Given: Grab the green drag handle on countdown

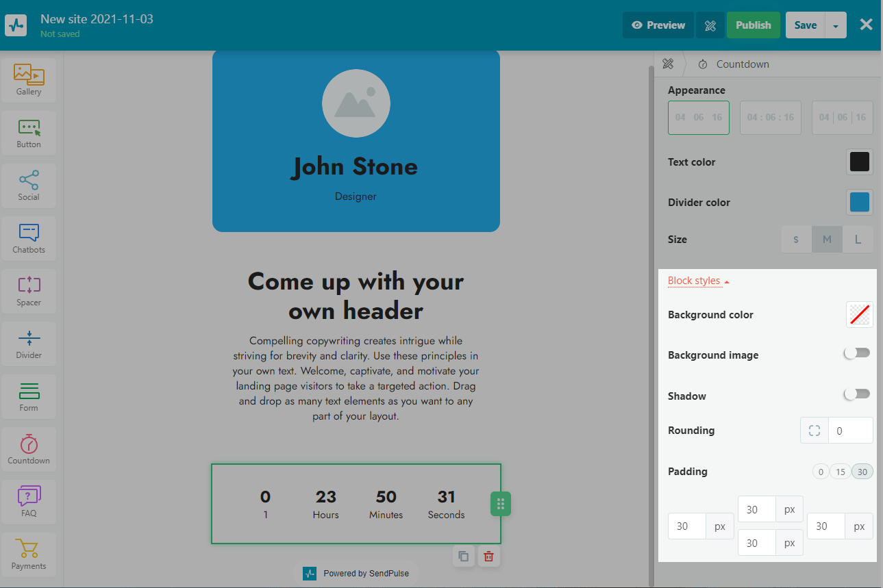Looking at the screenshot, I should click(500, 504).
